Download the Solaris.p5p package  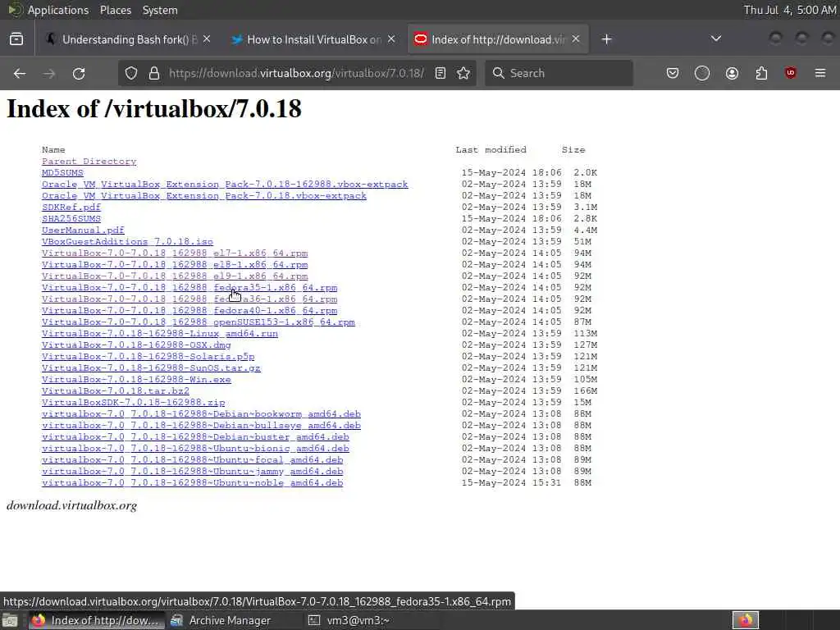[x=148, y=357]
